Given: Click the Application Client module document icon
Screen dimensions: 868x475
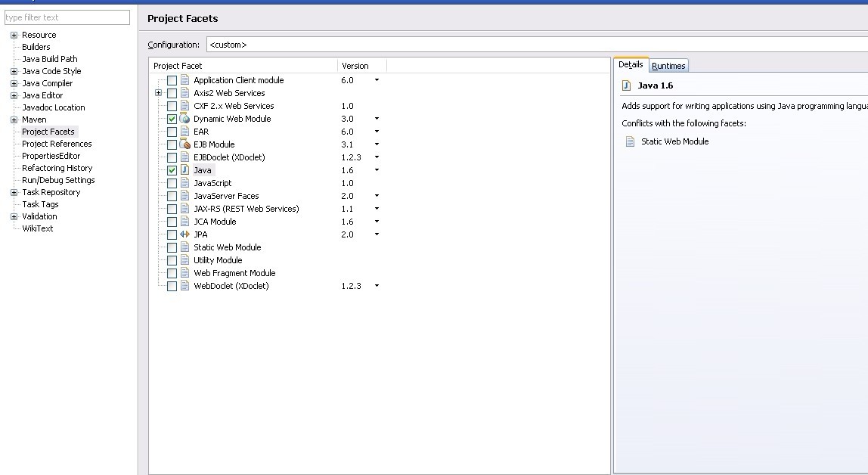Looking at the screenshot, I should (x=184, y=80).
